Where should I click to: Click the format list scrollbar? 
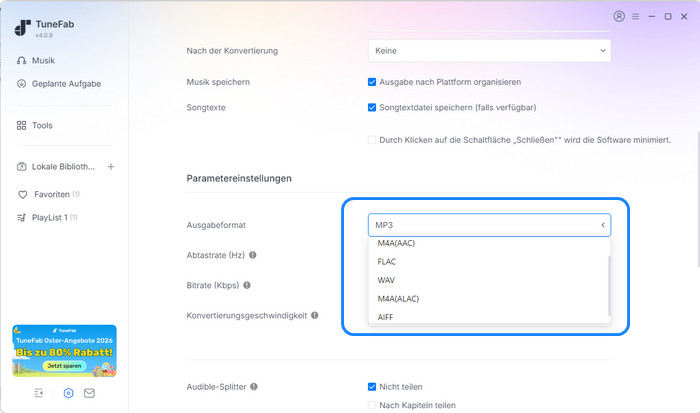[609, 286]
